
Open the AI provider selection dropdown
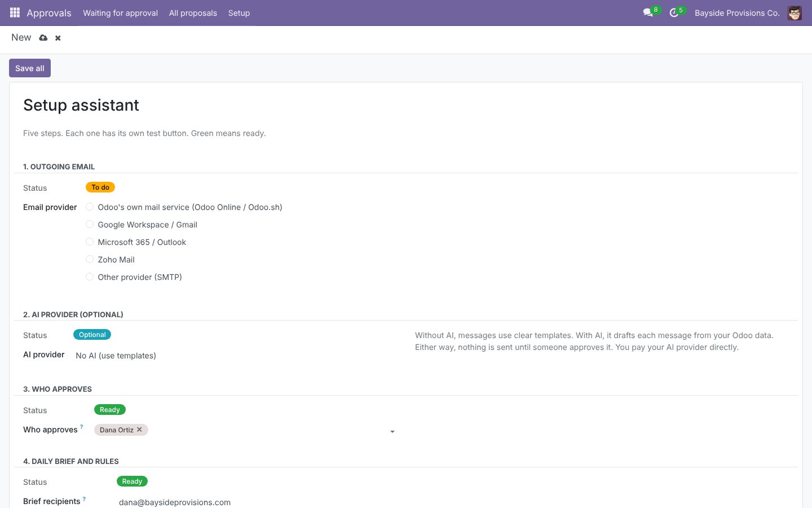click(x=236, y=356)
